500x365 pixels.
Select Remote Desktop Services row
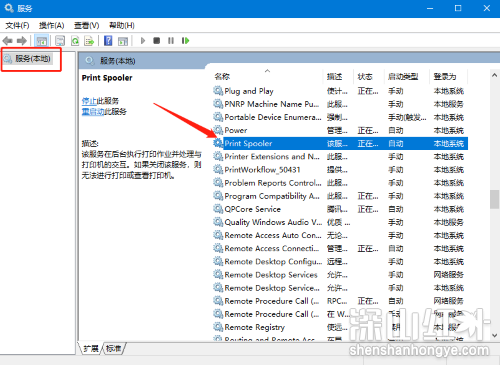point(340,275)
